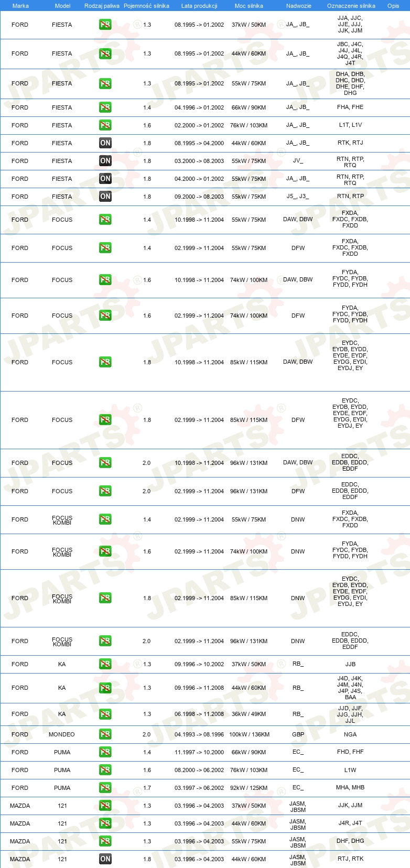Click the petrol icon for Focus Kombi 2.0
Image resolution: width=410 pixels, height=868 pixels.
105,641
